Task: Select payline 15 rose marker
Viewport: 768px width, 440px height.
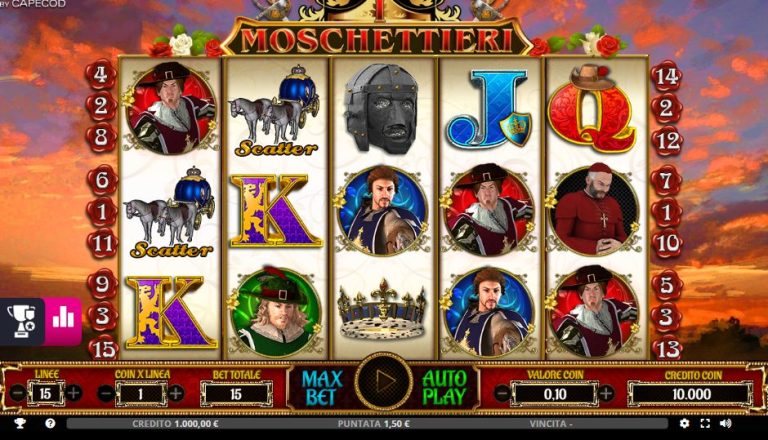Action: (103, 348)
